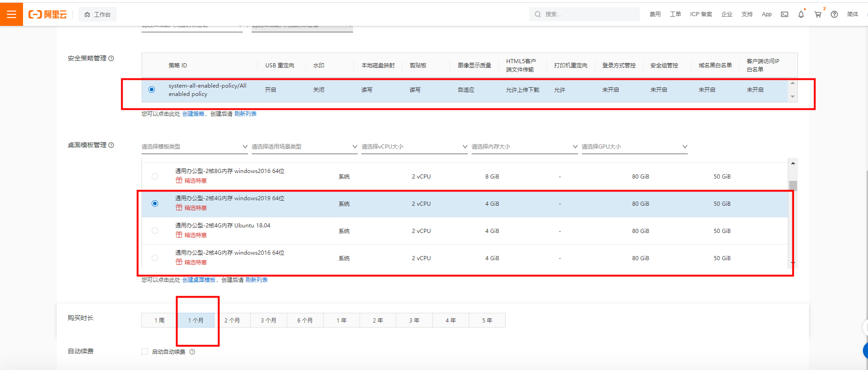
Task: Click up arrow of template list scrollbar
Action: click(x=793, y=163)
